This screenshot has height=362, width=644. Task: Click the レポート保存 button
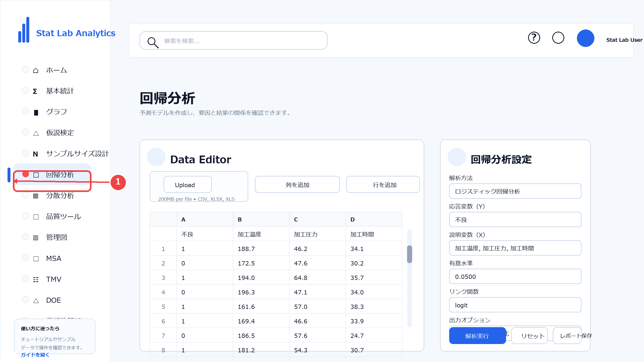[x=567, y=336]
